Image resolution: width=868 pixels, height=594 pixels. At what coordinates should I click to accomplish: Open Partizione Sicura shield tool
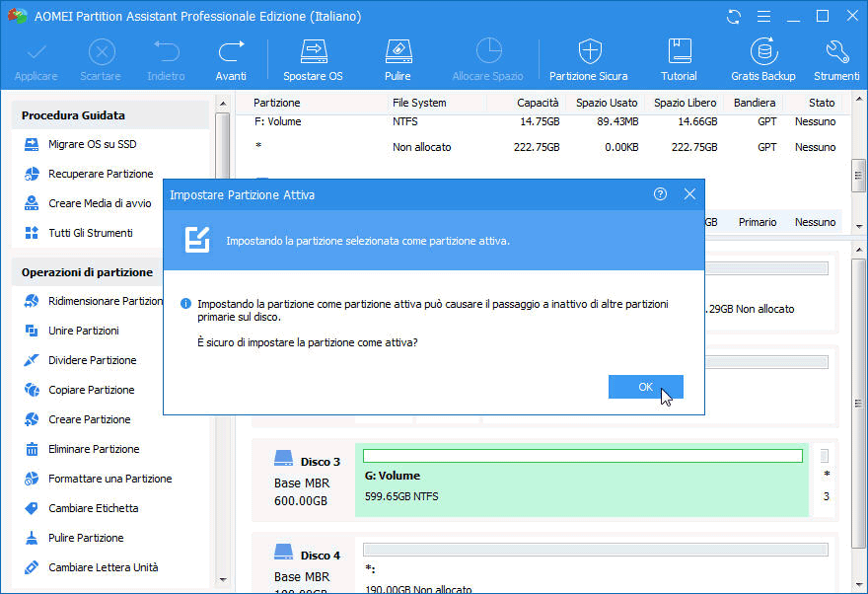click(x=589, y=60)
